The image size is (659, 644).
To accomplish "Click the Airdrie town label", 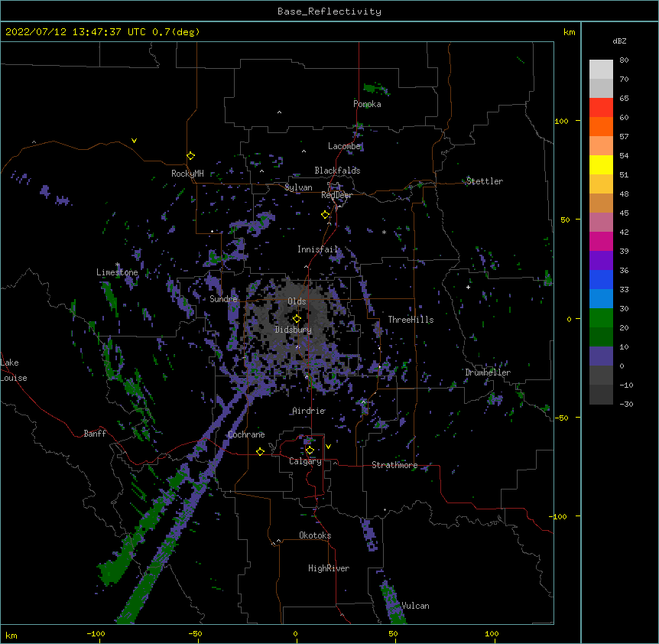I will 309,411.
